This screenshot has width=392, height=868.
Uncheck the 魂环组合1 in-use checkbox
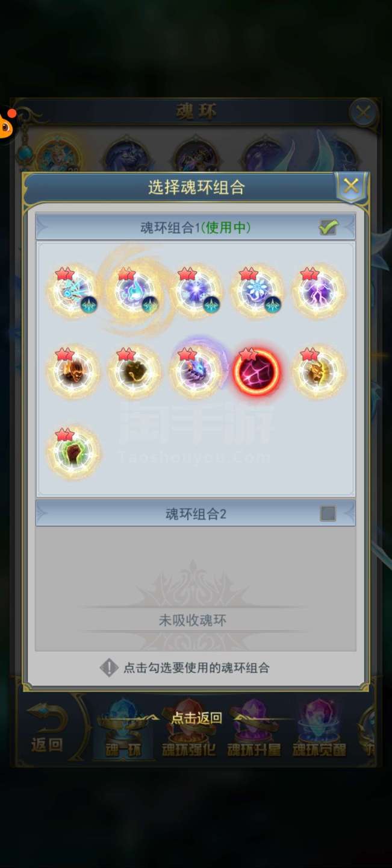point(328,227)
